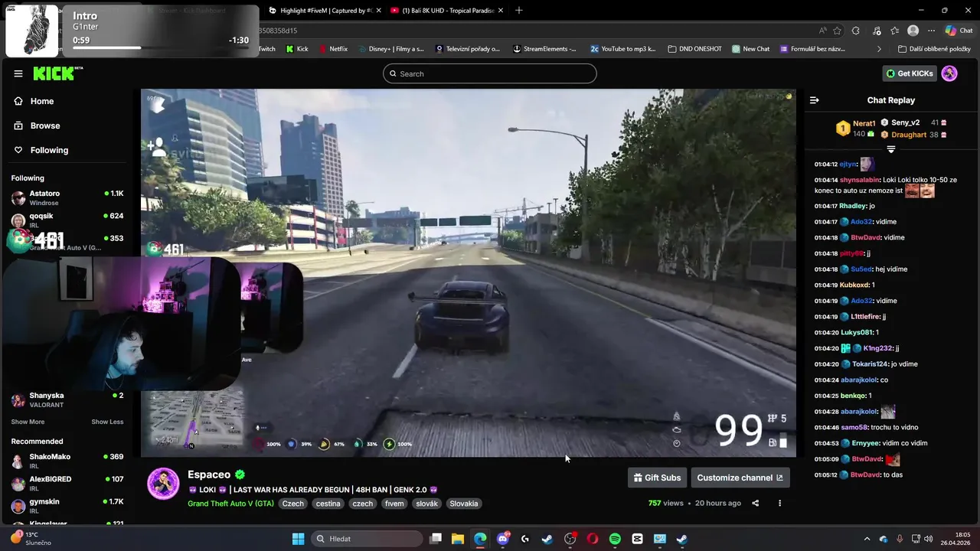
Task: Open ShakoMako recommended channel
Action: pos(67,461)
